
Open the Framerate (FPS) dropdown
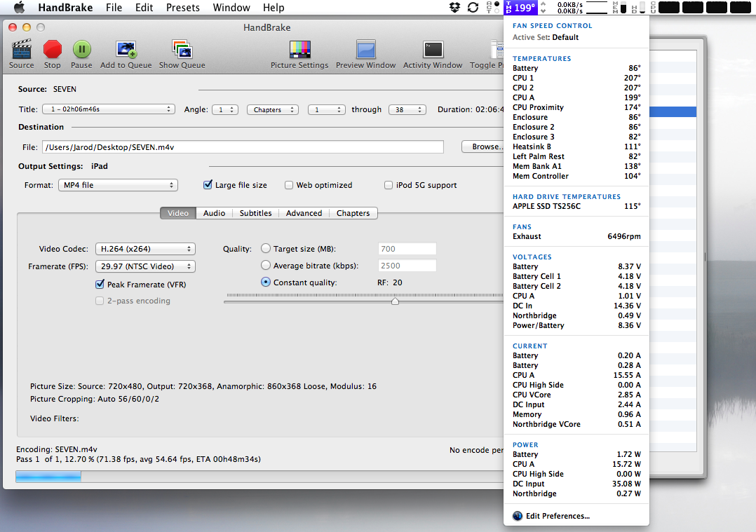click(146, 266)
